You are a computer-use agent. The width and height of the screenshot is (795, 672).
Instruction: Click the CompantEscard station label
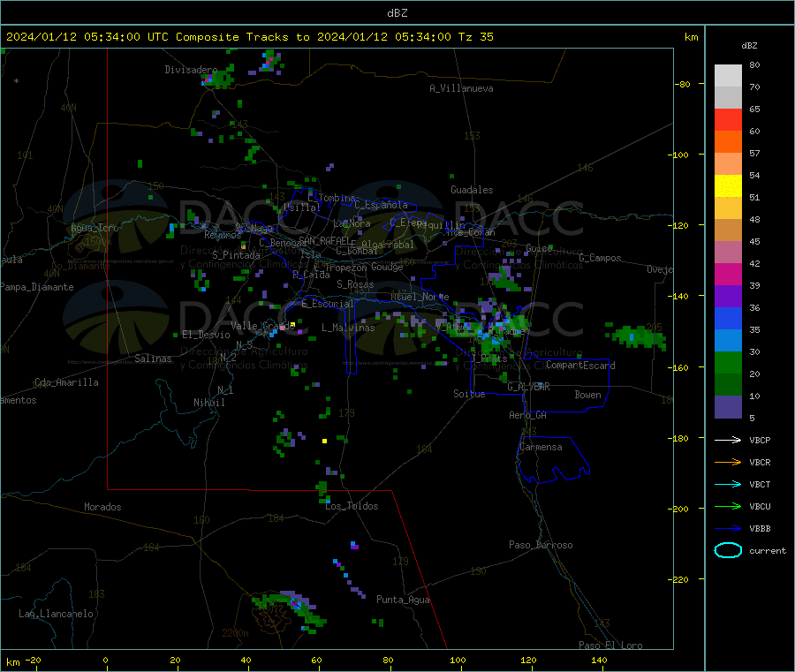click(580, 366)
